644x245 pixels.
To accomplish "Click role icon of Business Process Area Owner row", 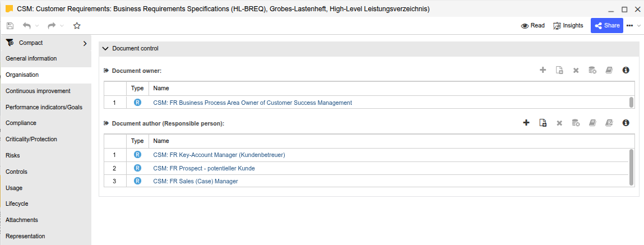I will tap(137, 103).
